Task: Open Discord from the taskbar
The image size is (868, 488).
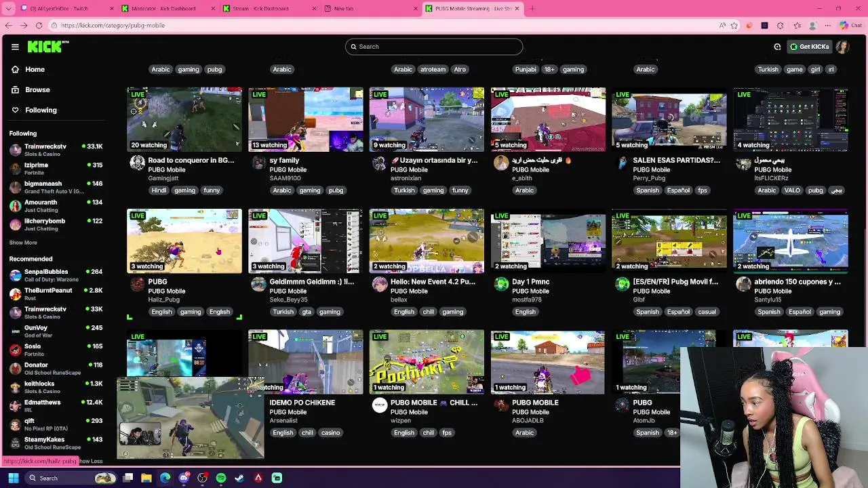Action: [x=184, y=478]
